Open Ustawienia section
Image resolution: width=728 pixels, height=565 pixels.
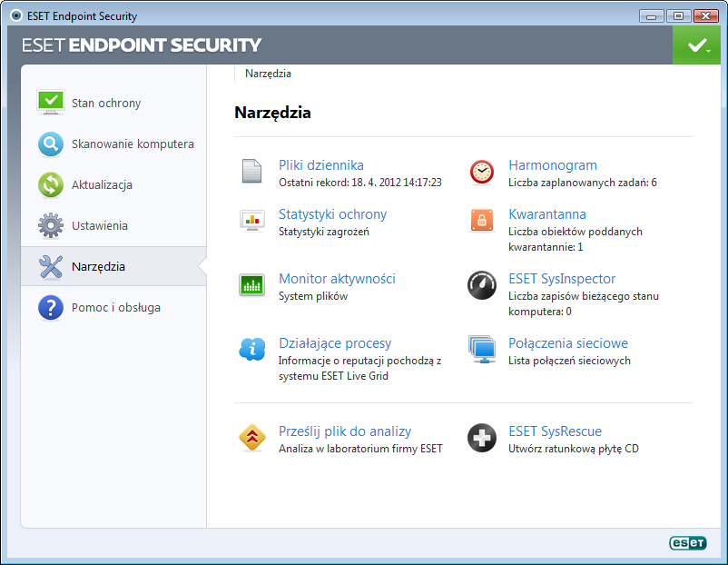[113, 225]
